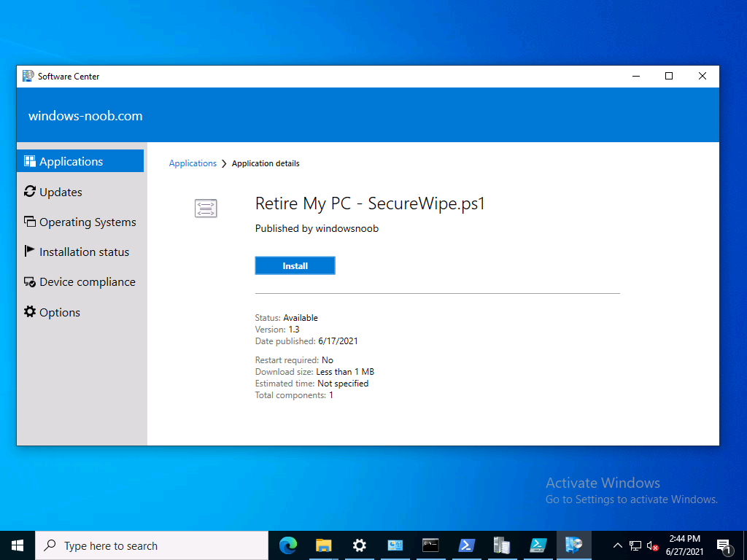Maximize the Software Center window
747x560 pixels.
669,76
